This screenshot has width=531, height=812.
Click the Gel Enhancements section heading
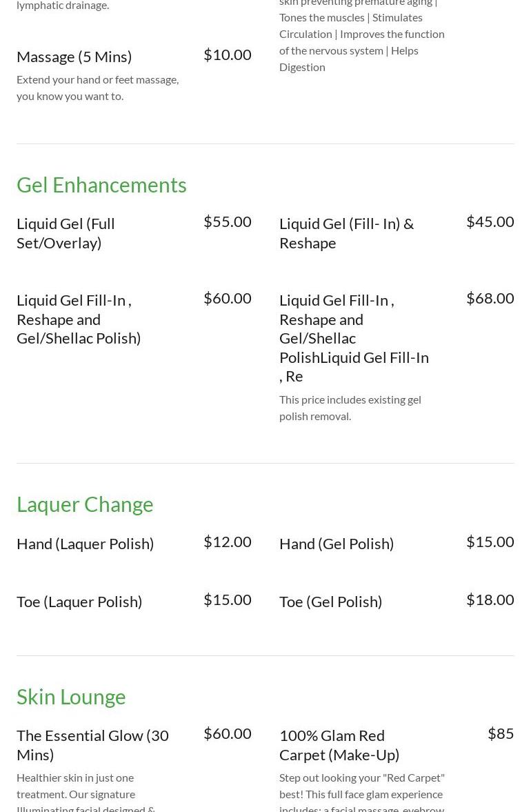pos(101,185)
